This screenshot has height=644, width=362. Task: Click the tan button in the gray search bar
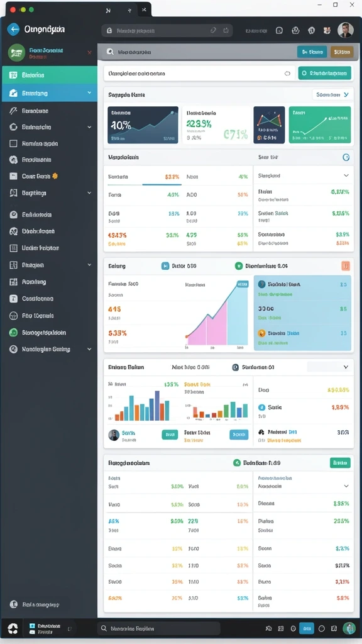tap(341, 52)
